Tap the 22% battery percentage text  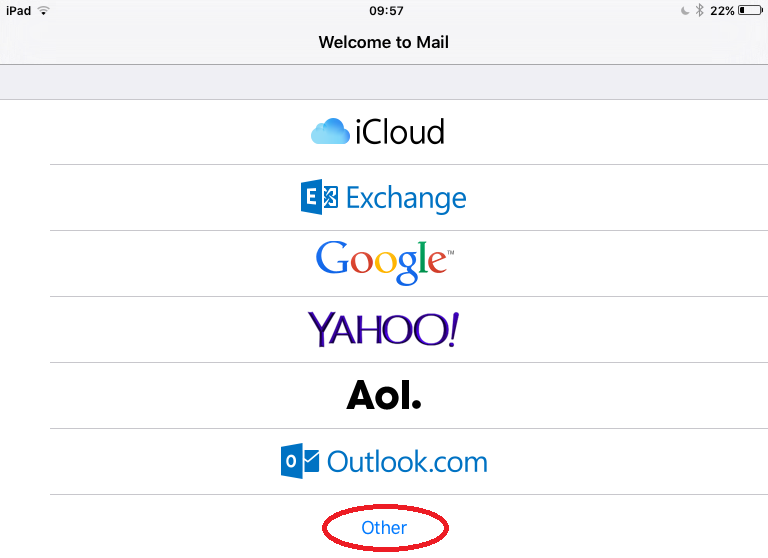(x=722, y=11)
